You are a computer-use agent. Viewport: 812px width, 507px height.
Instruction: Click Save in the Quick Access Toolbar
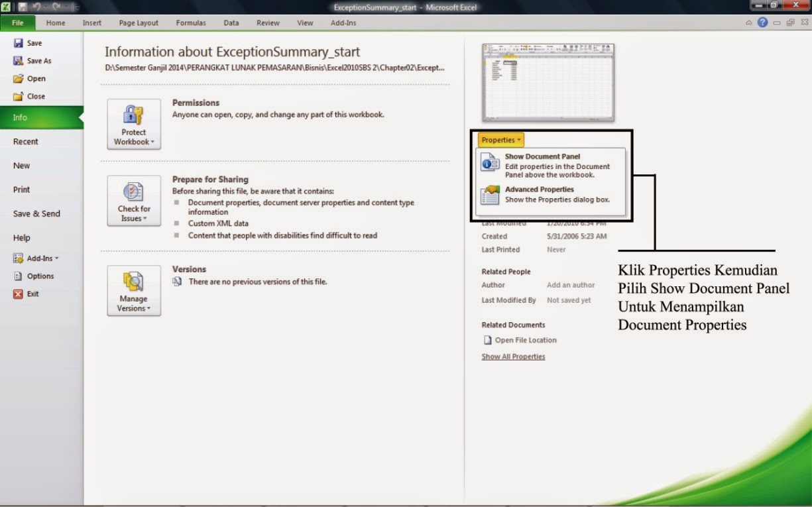[23, 7]
